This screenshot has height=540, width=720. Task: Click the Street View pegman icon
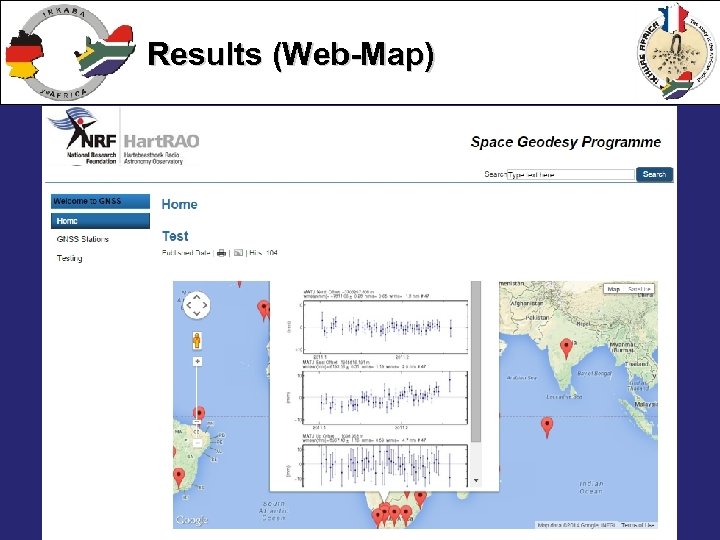point(197,341)
